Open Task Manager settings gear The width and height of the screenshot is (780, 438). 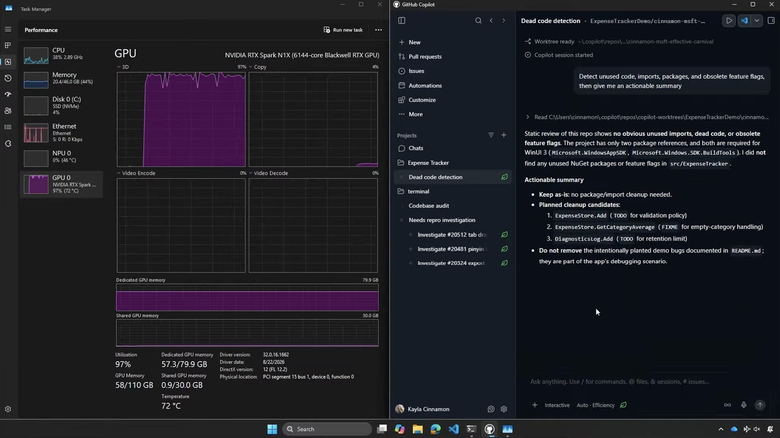(8, 409)
